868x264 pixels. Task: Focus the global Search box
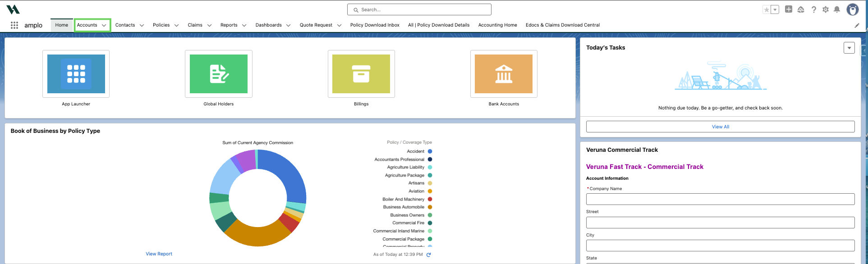point(419,9)
